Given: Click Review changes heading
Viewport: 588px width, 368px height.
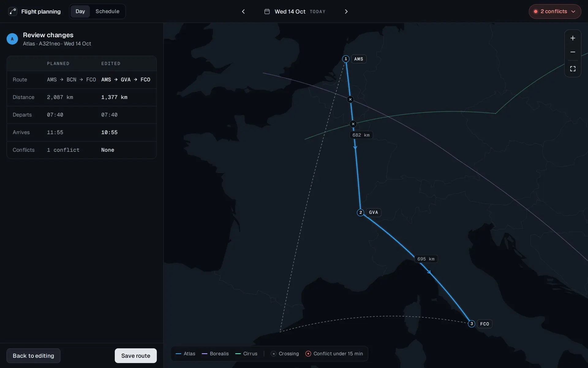Looking at the screenshot, I should click(48, 35).
